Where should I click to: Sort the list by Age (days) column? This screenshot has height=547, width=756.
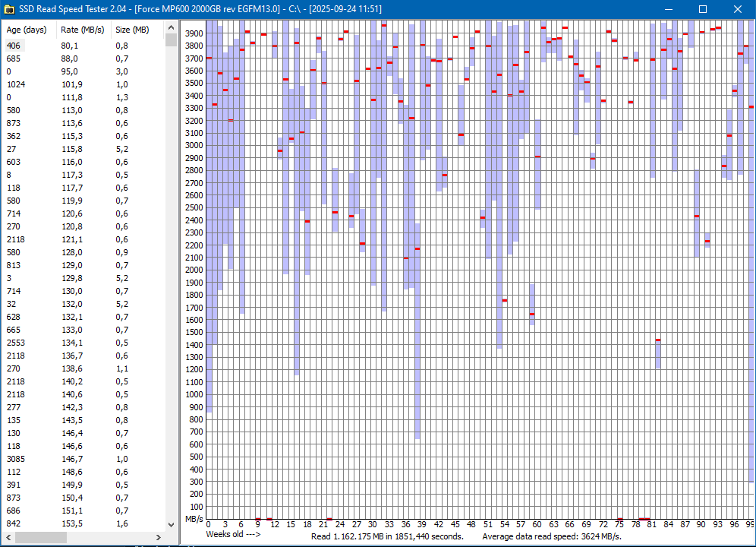point(29,30)
